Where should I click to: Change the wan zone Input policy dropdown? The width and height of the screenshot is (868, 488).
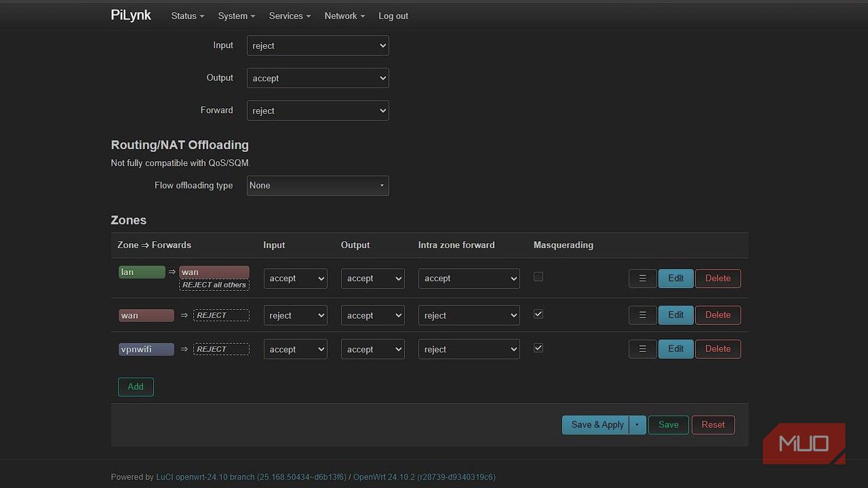[x=295, y=316]
